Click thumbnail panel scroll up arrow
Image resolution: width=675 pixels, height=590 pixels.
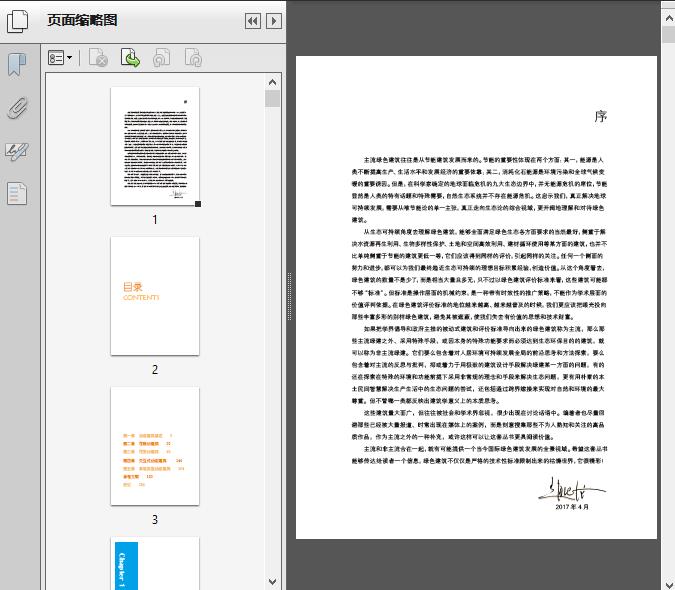272,82
